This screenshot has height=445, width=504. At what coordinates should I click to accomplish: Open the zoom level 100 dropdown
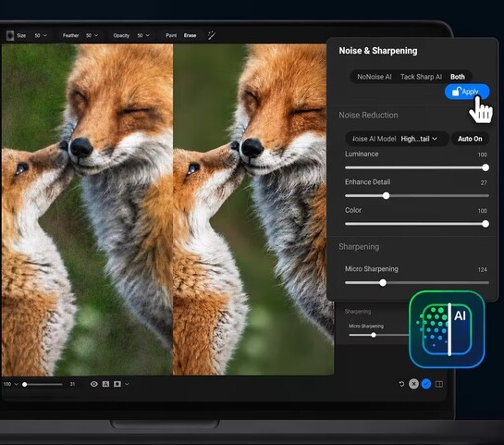pyautogui.click(x=10, y=384)
